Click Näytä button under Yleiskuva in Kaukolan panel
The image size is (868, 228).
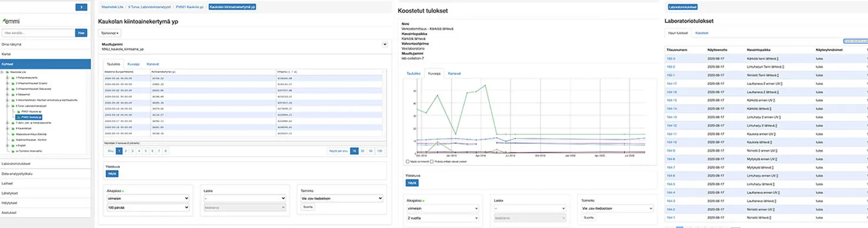click(x=112, y=174)
